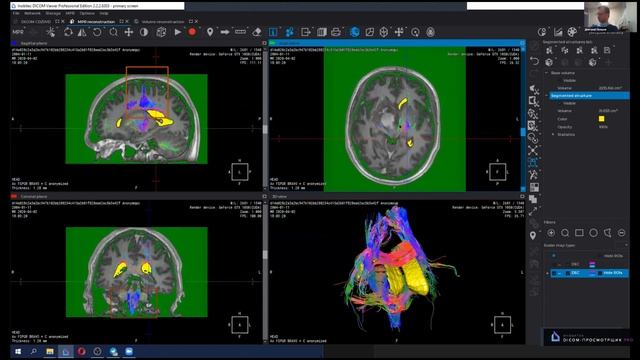This screenshot has height=360, width=640.
Task: Click the blue sphere tool icon
Action: pyautogui.click(x=355, y=32)
